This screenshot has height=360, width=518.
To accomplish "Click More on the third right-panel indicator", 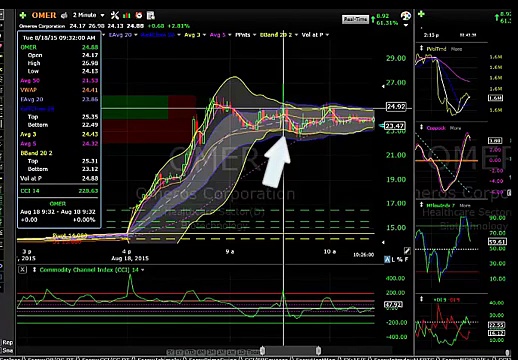I will coord(465,206).
